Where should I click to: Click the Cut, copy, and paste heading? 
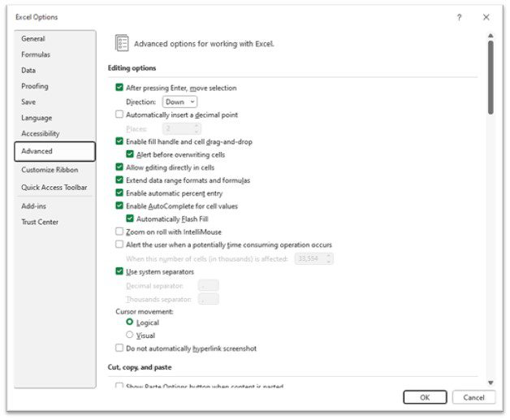[x=140, y=367]
